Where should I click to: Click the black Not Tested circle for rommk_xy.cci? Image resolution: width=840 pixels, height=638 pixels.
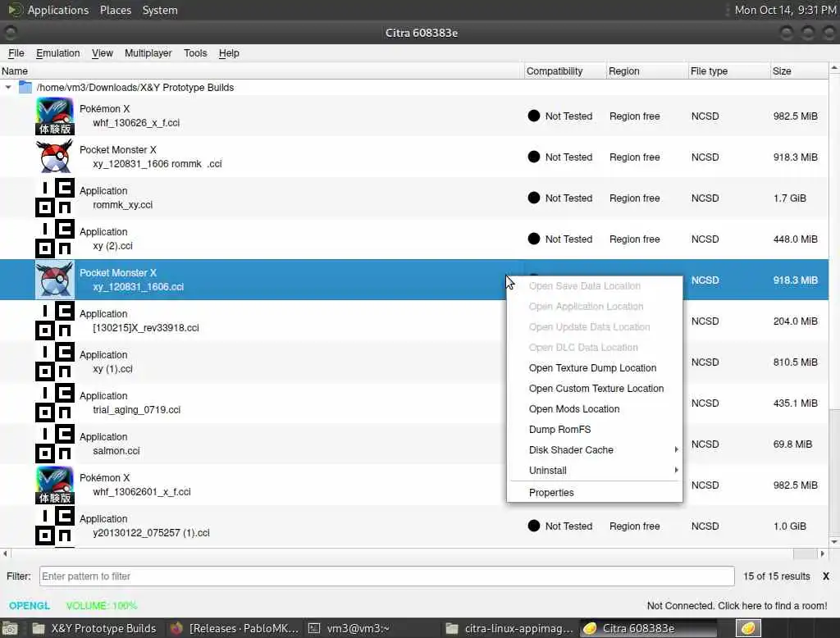point(533,198)
